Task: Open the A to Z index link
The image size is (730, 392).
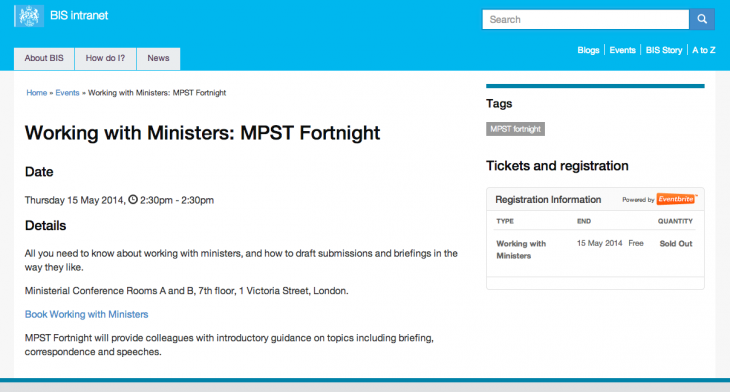Action: (703, 50)
